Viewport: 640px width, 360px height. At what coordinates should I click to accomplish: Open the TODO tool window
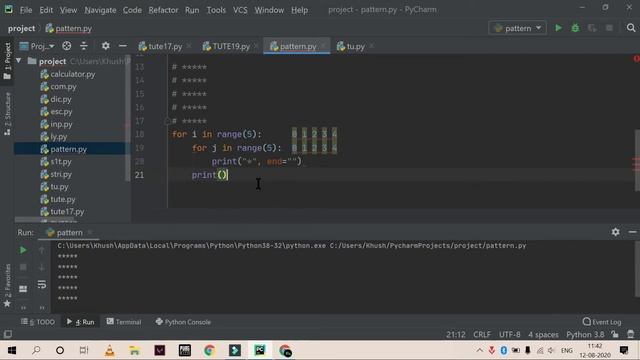(x=38, y=322)
